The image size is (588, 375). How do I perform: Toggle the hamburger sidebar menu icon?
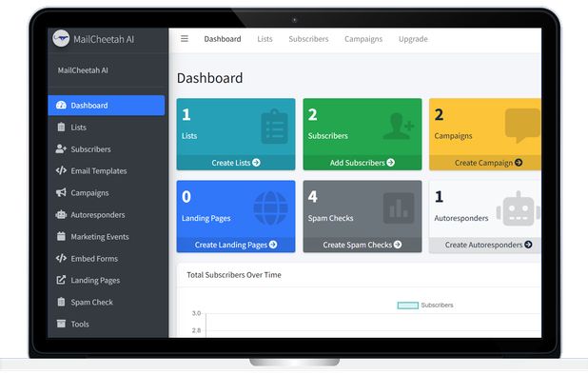pos(185,39)
